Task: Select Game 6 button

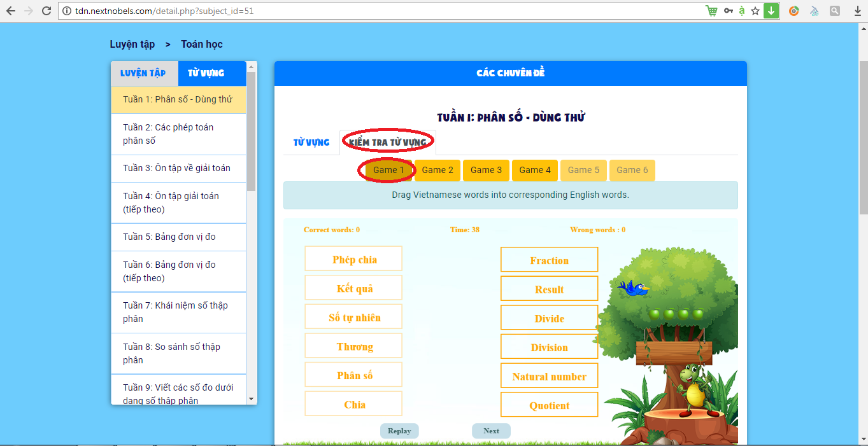Action: pos(632,170)
